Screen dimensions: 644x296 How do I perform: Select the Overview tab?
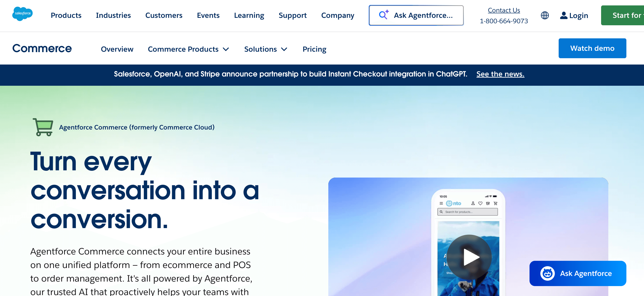pyautogui.click(x=117, y=49)
